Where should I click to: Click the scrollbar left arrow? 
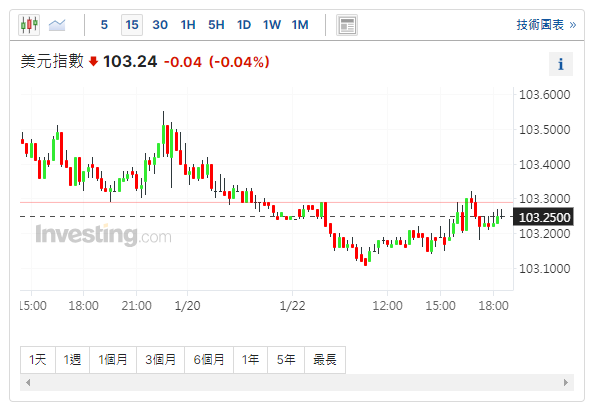[28, 383]
